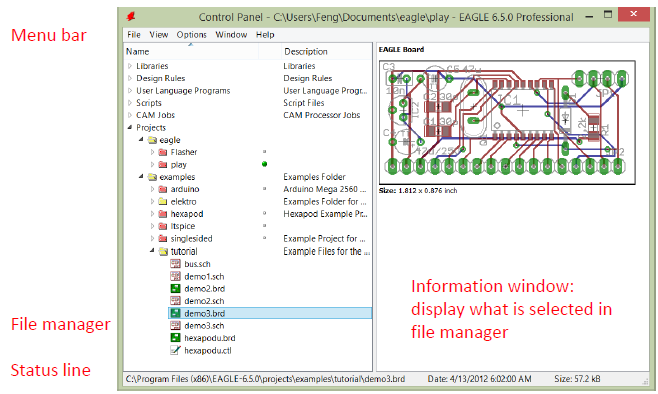This screenshot has width=658, height=394.
Task: Click the play project folder icon
Action: 163,164
